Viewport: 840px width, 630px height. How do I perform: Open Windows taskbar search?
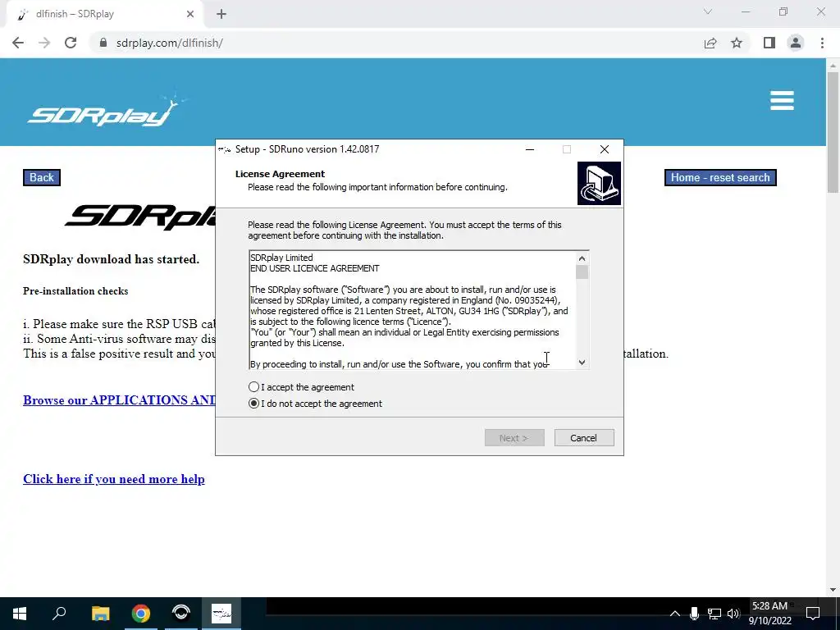[59, 614]
